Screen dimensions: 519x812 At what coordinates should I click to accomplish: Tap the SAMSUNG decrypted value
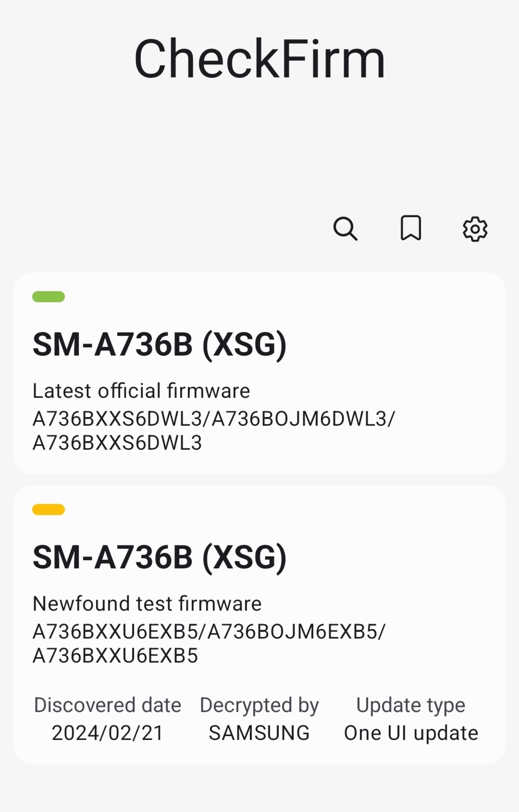[259, 733]
